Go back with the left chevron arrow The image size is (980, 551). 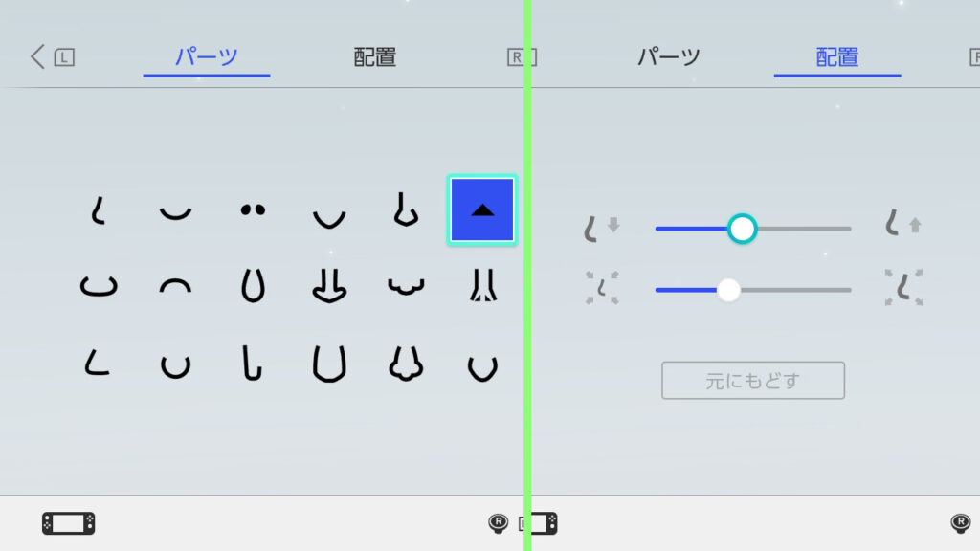pyautogui.click(x=37, y=56)
